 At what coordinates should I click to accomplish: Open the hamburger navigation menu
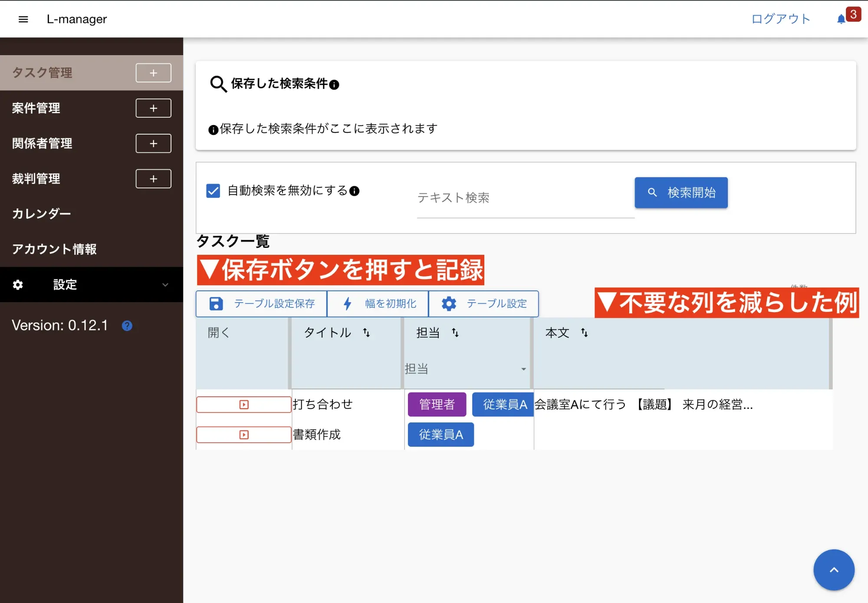pos(23,19)
